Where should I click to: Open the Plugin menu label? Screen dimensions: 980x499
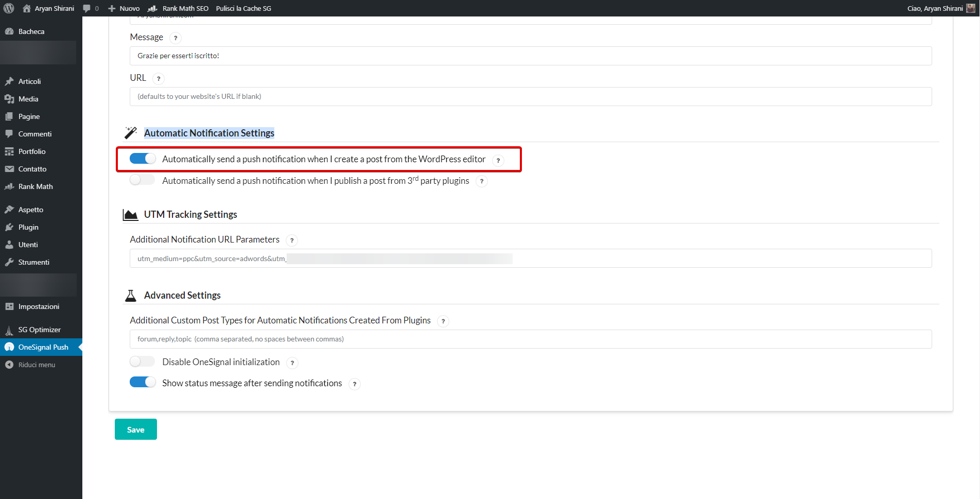(x=28, y=227)
